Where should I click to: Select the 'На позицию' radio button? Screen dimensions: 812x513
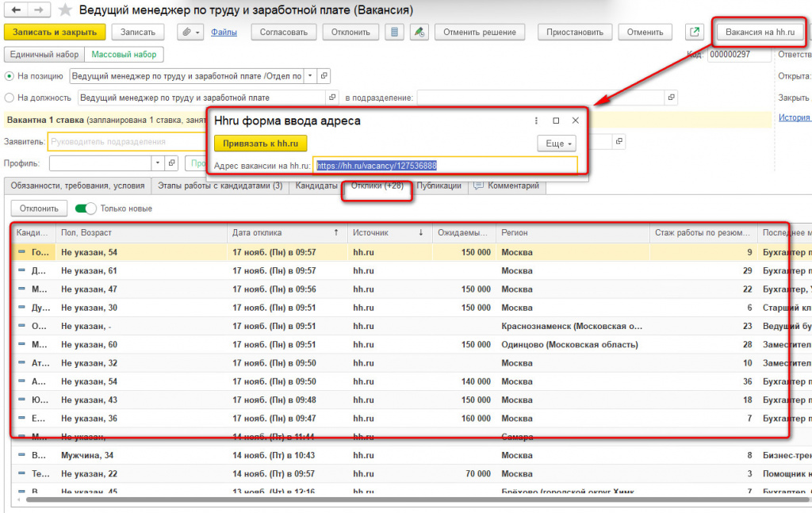[10, 76]
